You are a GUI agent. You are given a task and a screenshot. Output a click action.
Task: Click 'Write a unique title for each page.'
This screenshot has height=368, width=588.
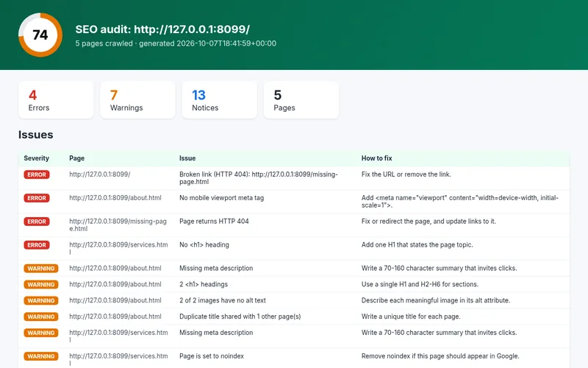411,316
